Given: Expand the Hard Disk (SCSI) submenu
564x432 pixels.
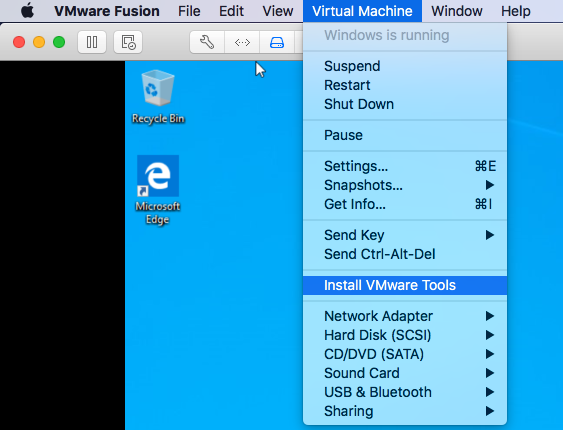Looking at the screenshot, I should pyautogui.click(x=405, y=335).
